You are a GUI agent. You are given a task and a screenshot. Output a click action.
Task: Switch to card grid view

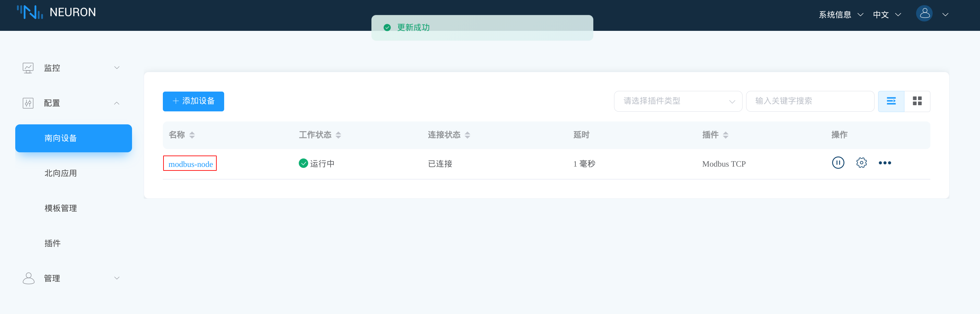tap(917, 101)
